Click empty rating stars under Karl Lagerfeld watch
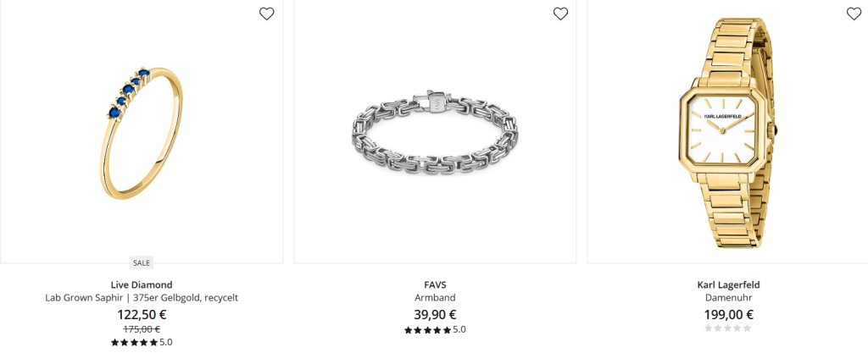The width and height of the screenshot is (868, 353). click(728, 328)
